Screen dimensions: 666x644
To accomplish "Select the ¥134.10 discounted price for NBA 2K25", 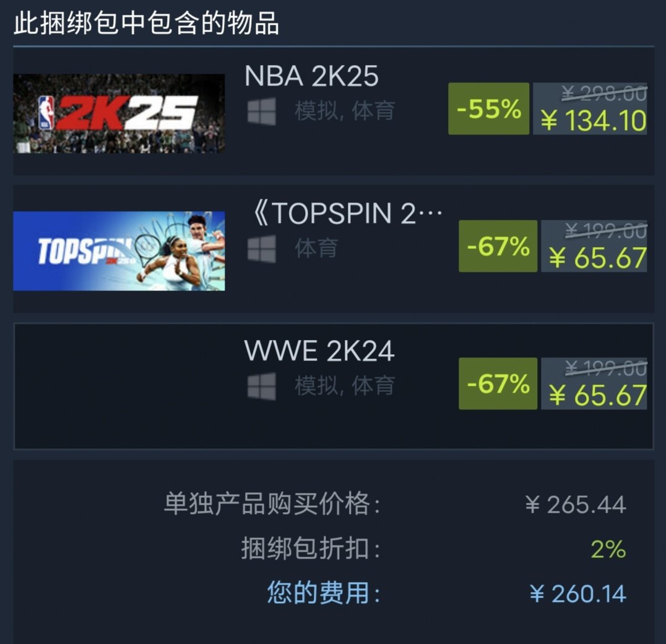I will pyautogui.click(x=594, y=121).
